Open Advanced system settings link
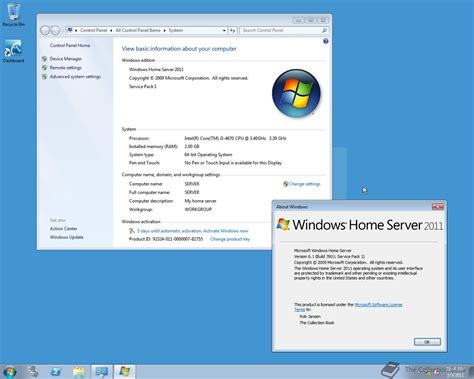 75,77
